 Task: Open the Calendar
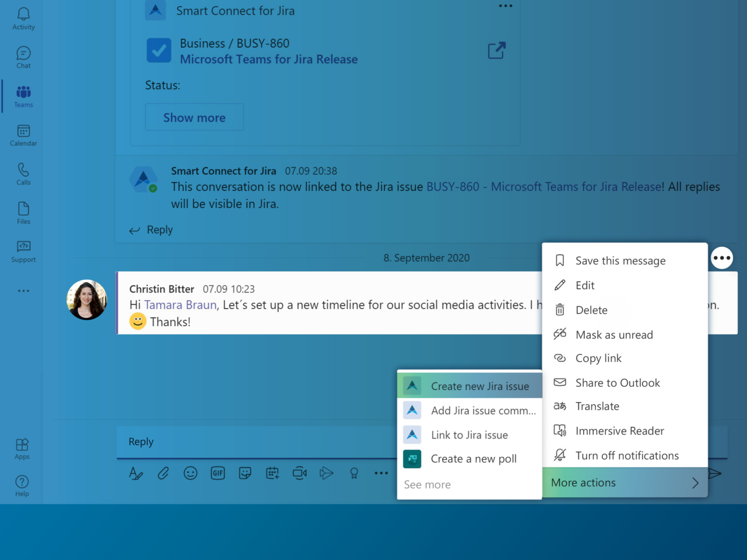pos(23,135)
